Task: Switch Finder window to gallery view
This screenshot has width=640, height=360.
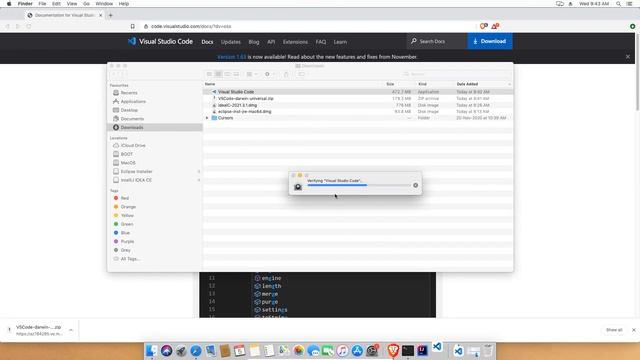Action: coord(236,74)
